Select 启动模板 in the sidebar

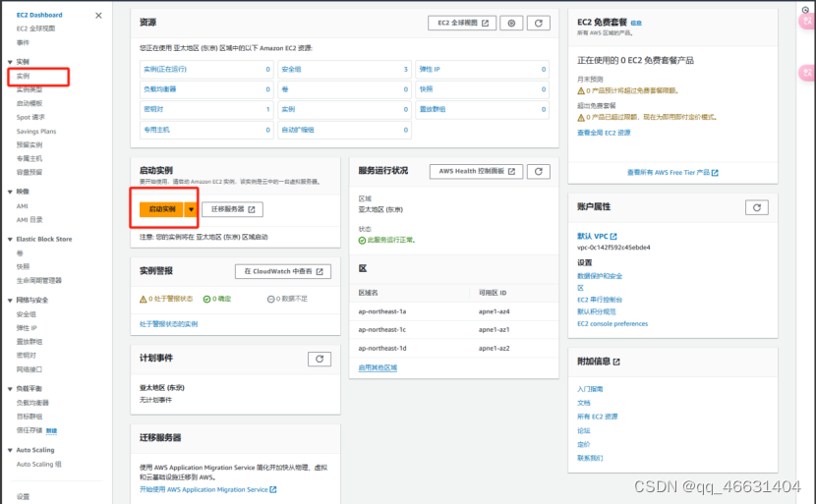point(29,103)
